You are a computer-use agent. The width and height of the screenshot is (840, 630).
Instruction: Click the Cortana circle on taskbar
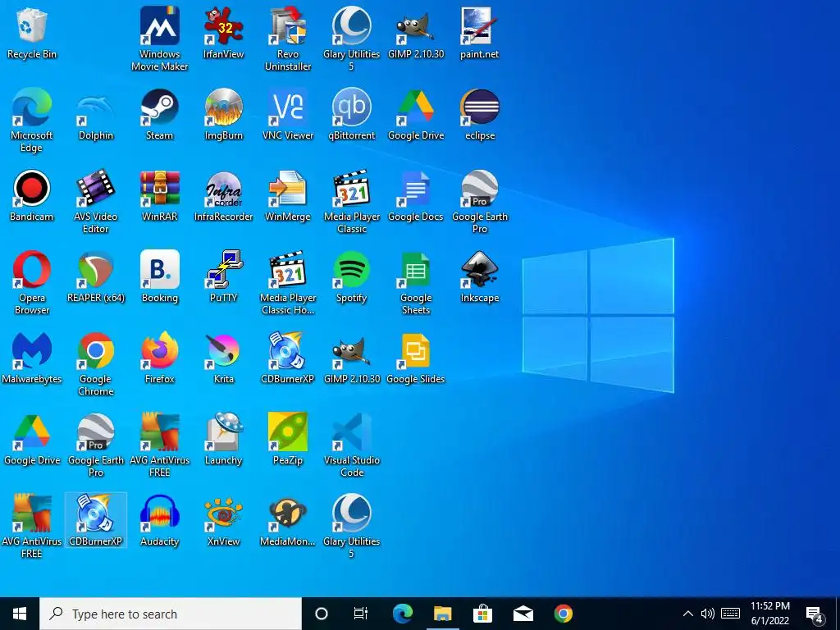[322, 614]
